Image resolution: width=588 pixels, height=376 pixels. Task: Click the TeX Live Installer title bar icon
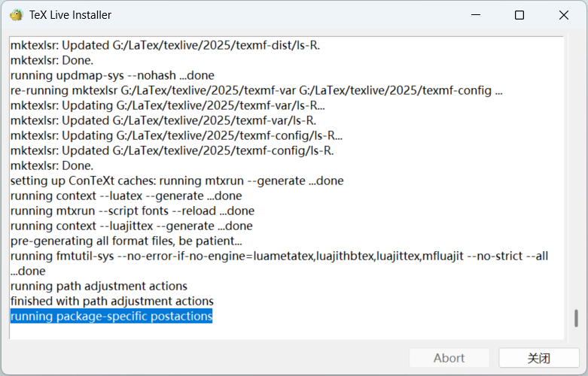[16, 15]
